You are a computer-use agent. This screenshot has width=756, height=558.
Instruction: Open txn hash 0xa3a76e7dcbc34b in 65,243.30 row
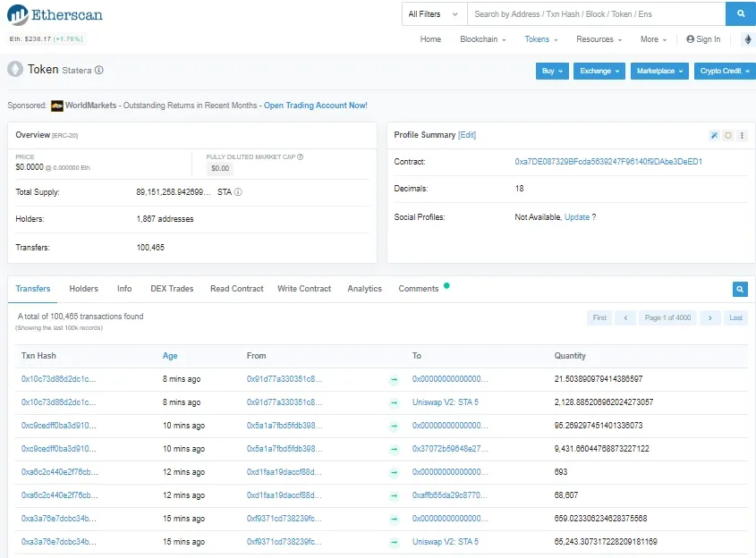coord(58,542)
